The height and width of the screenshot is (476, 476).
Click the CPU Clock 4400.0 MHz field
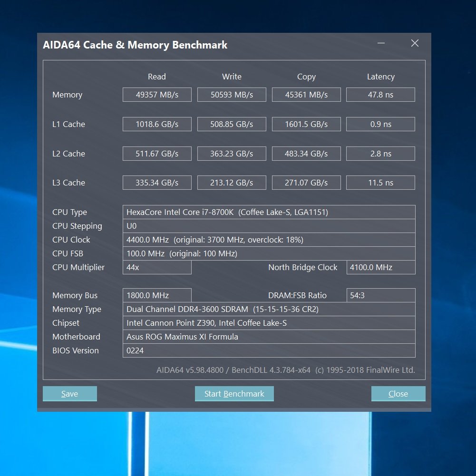point(269,240)
